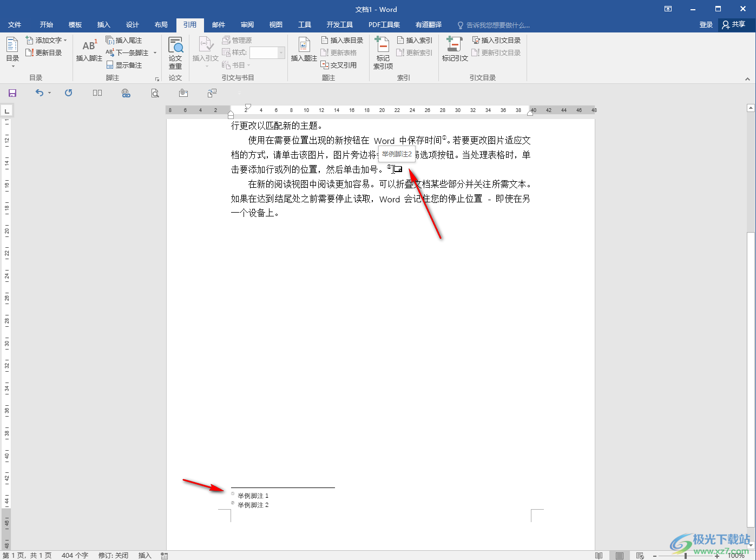Open the 文件 File menu
Screen dimensions: 756x560
click(x=15, y=25)
